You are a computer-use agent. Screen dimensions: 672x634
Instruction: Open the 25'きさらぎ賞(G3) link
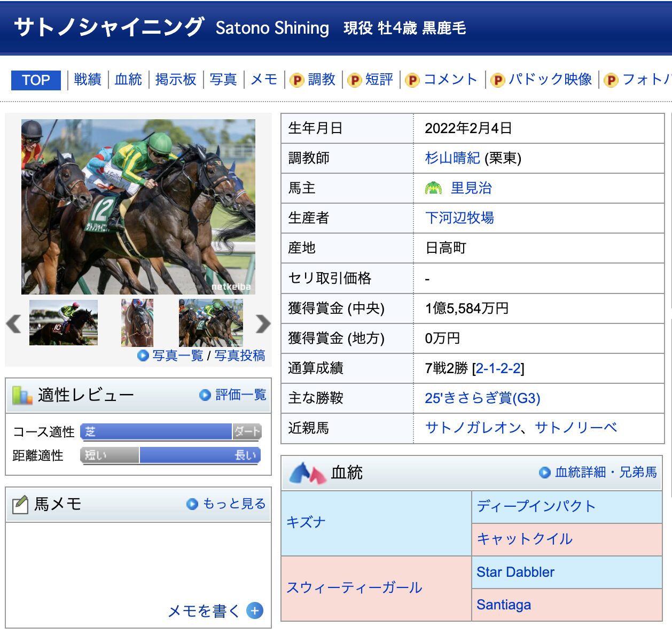coord(483,398)
